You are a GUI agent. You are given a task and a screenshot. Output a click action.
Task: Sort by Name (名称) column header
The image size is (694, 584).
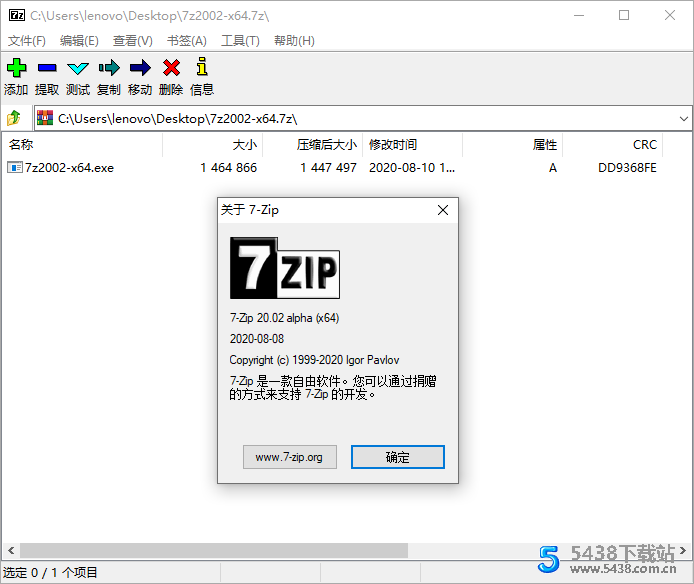82,145
